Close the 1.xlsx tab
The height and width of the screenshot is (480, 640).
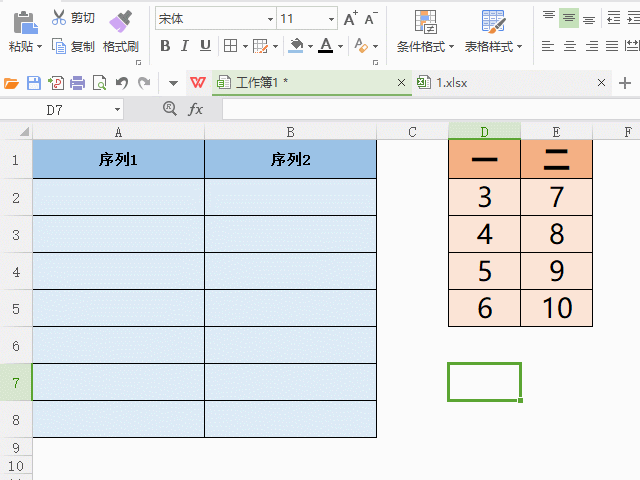pos(601,83)
